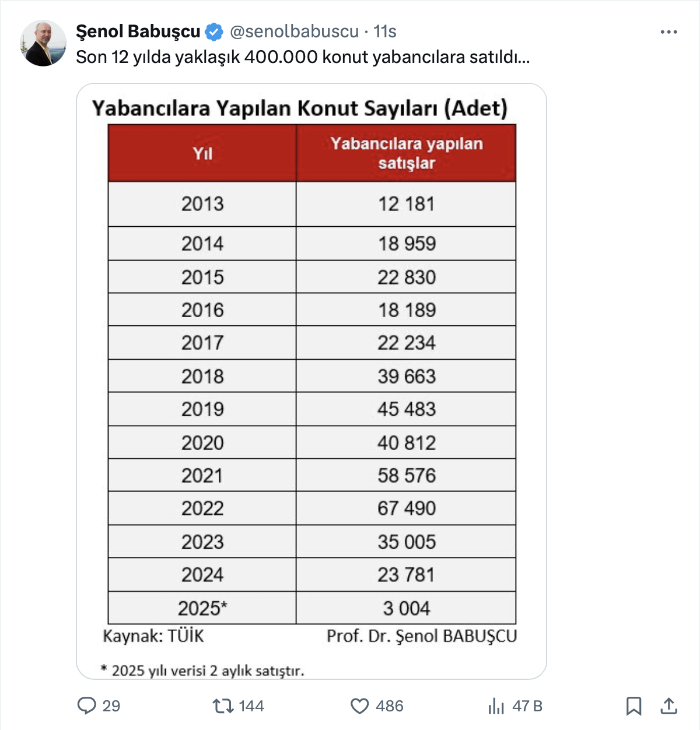Open the three-dot more options menu
The image size is (700, 730).
pos(668,31)
